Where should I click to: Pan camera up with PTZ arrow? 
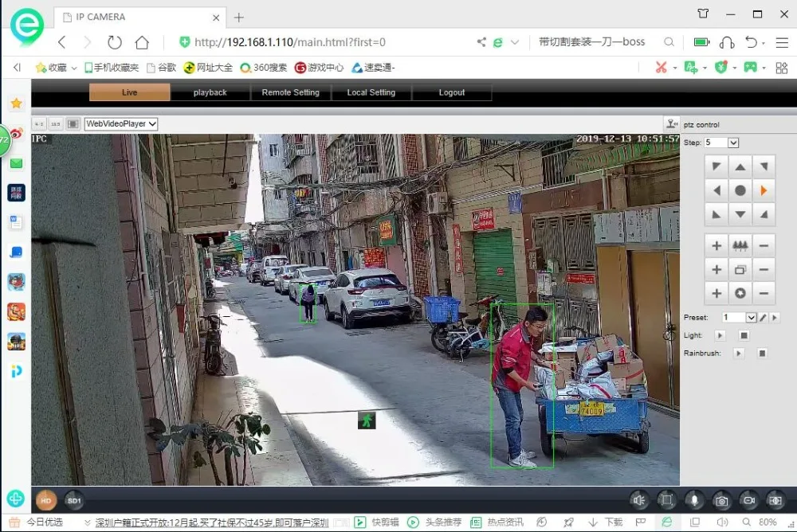(x=740, y=166)
